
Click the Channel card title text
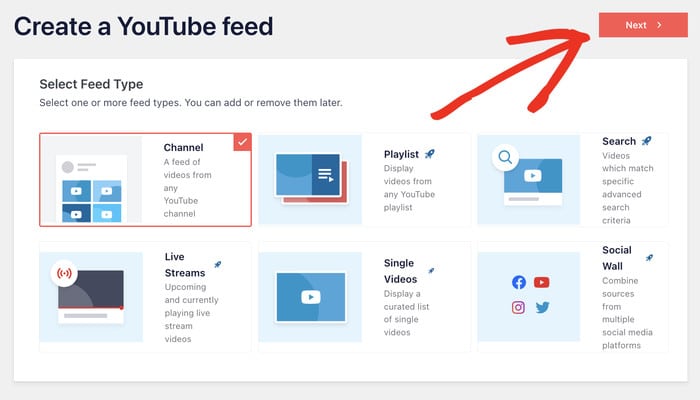183,147
